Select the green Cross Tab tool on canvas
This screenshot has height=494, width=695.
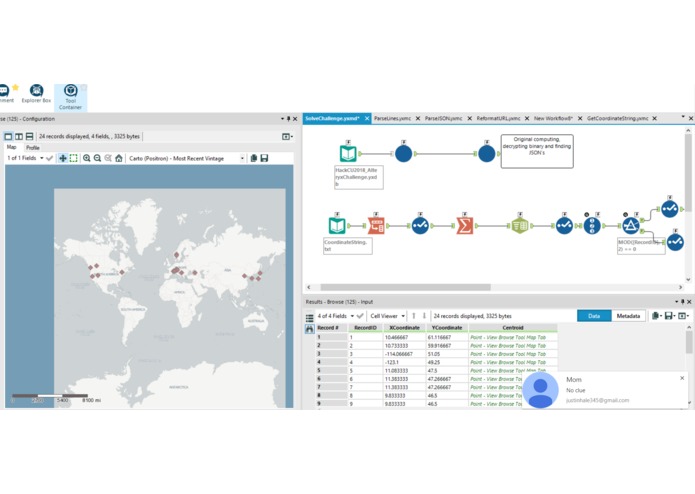[520, 226]
